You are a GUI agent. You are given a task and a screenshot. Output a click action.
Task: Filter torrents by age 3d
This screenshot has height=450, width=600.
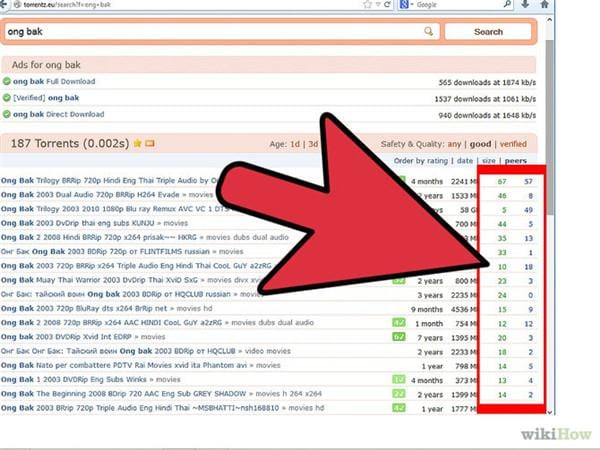tap(313, 144)
